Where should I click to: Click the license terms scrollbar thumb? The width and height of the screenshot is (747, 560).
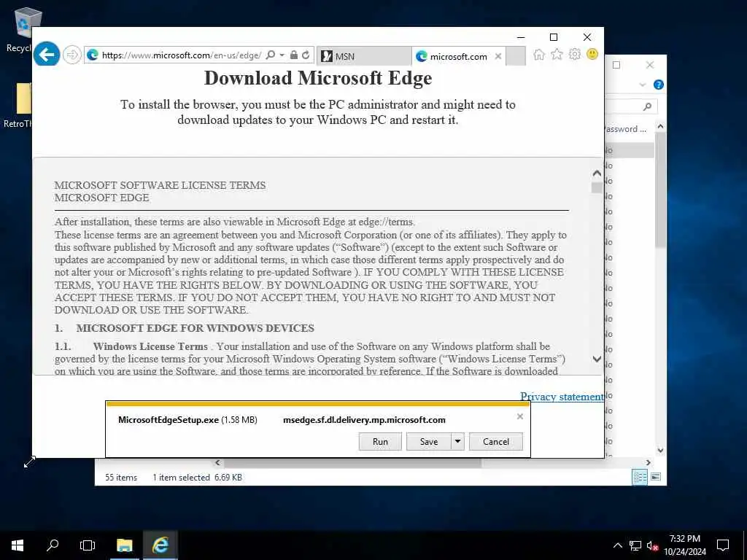coord(597,188)
